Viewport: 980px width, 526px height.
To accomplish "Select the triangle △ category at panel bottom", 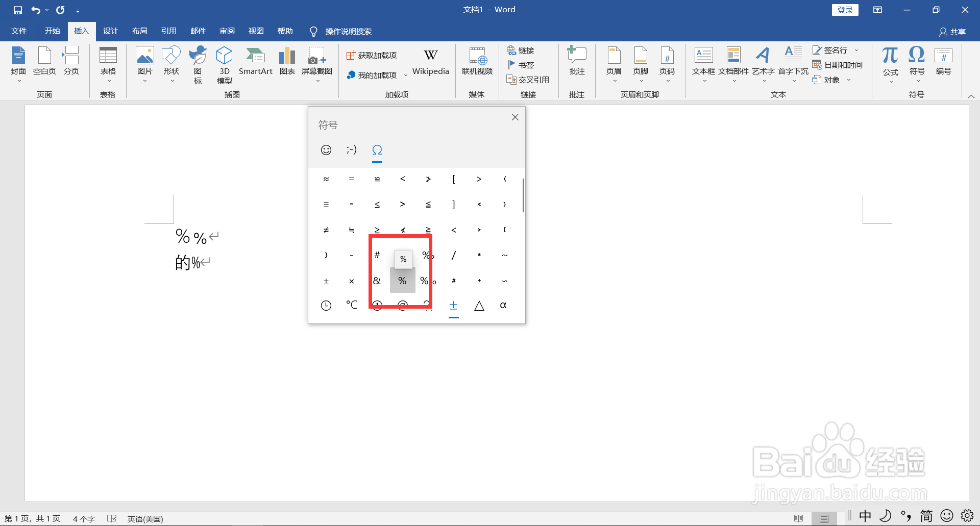I will click(x=479, y=306).
